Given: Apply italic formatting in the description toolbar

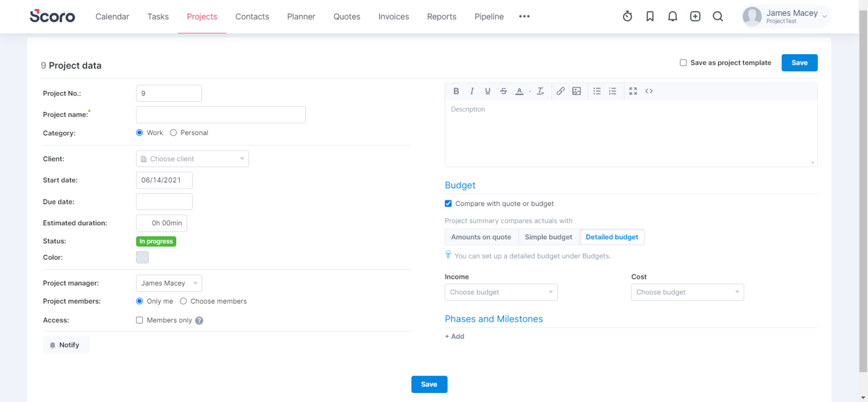Looking at the screenshot, I should [x=472, y=91].
